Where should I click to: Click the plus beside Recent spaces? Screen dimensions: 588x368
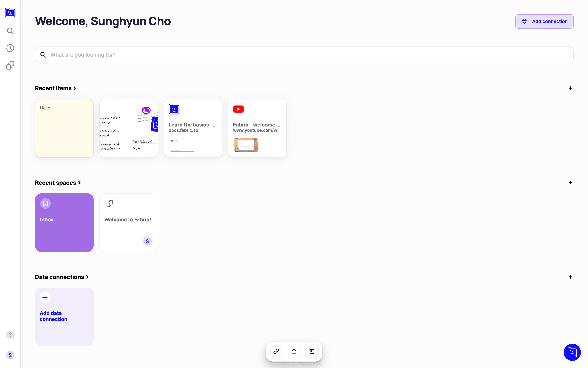click(571, 183)
